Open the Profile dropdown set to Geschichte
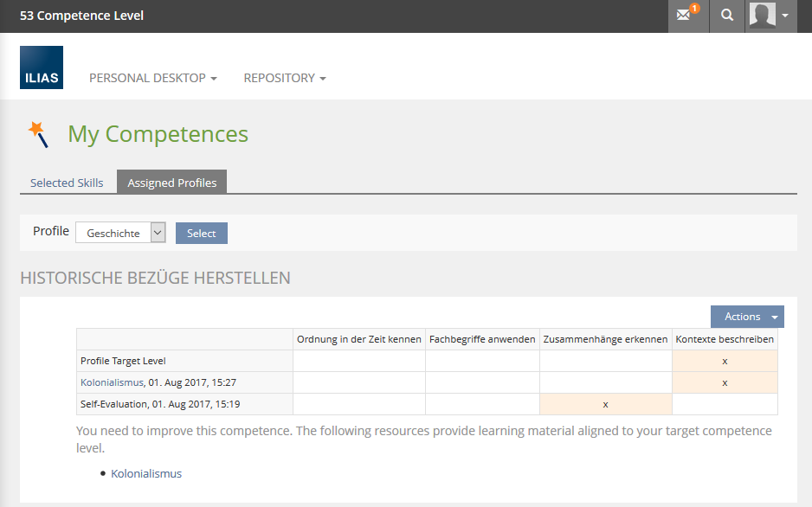Viewport: 812px width, 507px height. coord(120,233)
